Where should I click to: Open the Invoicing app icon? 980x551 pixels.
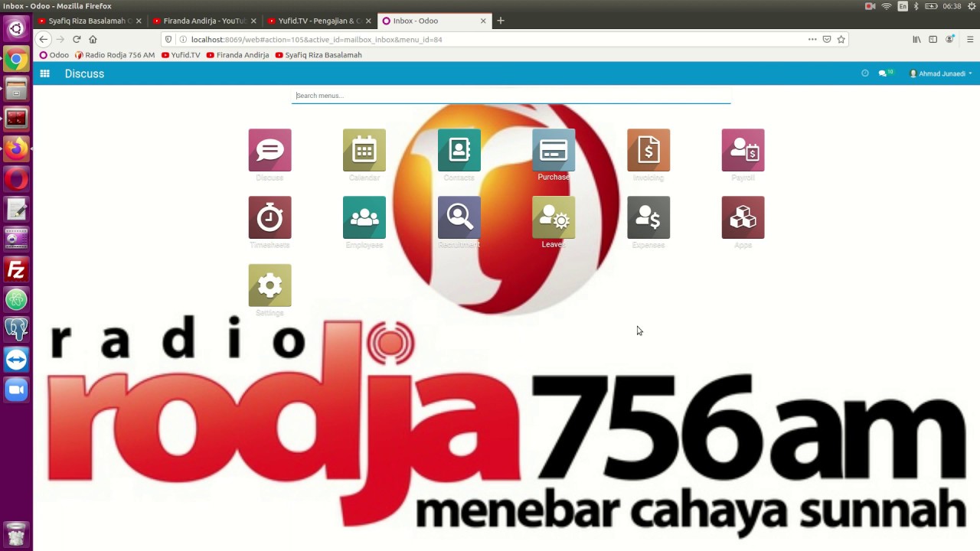pos(648,150)
